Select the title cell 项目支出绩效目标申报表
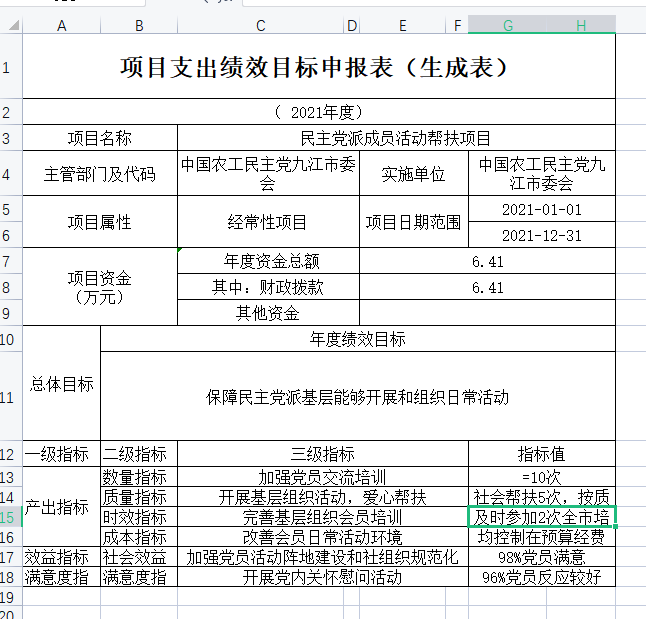Image resolution: width=646 pixels, height=619 pixels. 318,67
